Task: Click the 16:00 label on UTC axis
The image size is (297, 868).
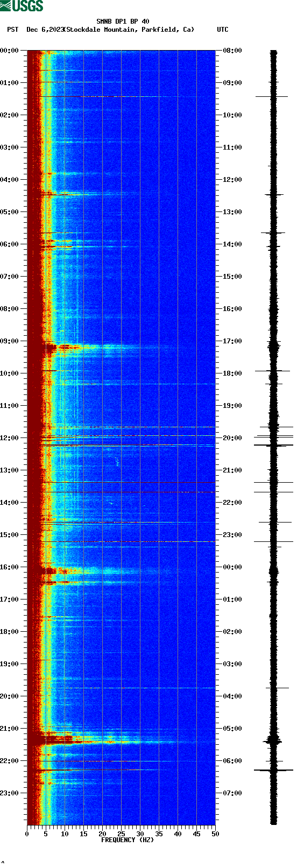Action: (x=232, y=309)
